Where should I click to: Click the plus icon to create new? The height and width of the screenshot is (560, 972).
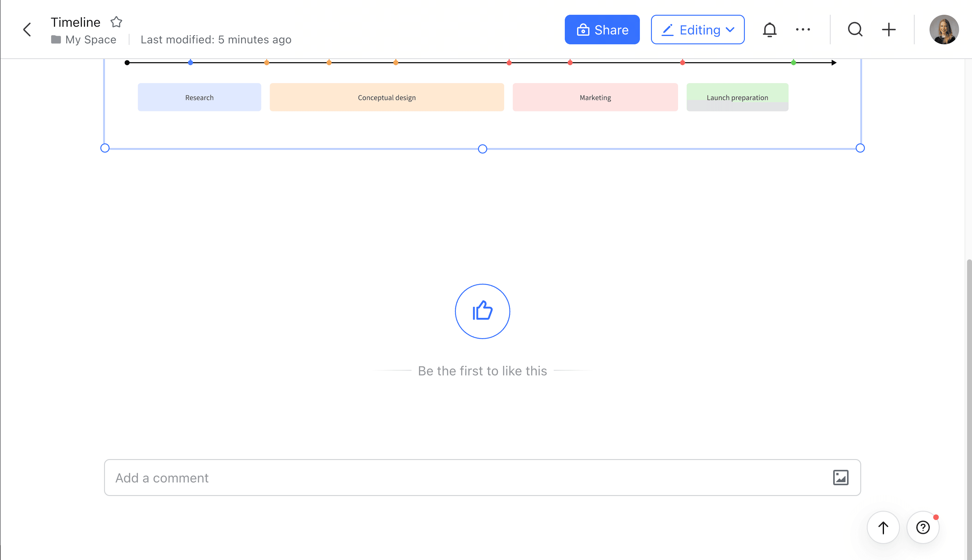(888, 30)
